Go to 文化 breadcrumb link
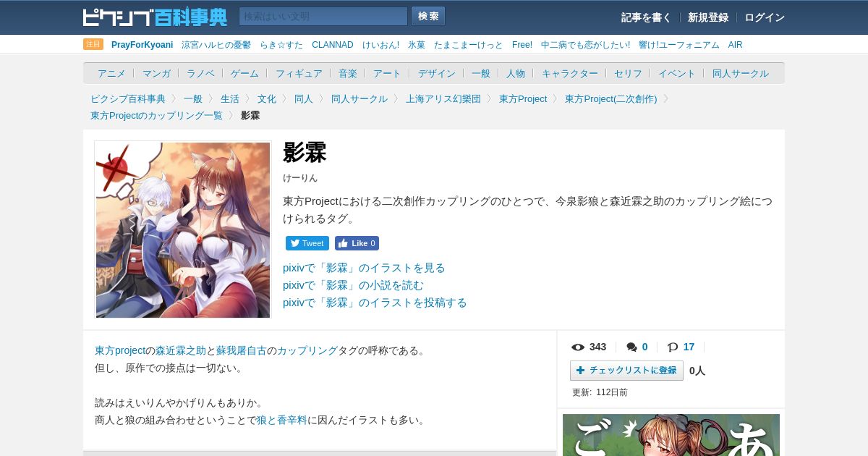 [x=267, y=98]
